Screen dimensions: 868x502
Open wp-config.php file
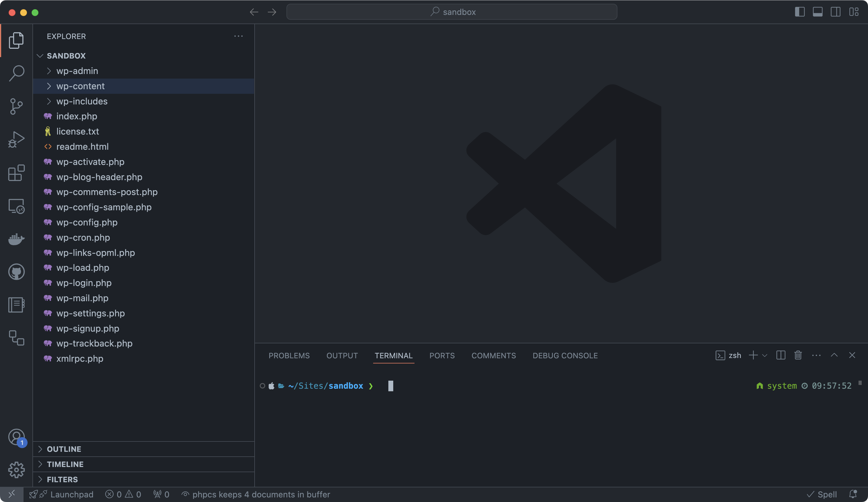(144, 222)
